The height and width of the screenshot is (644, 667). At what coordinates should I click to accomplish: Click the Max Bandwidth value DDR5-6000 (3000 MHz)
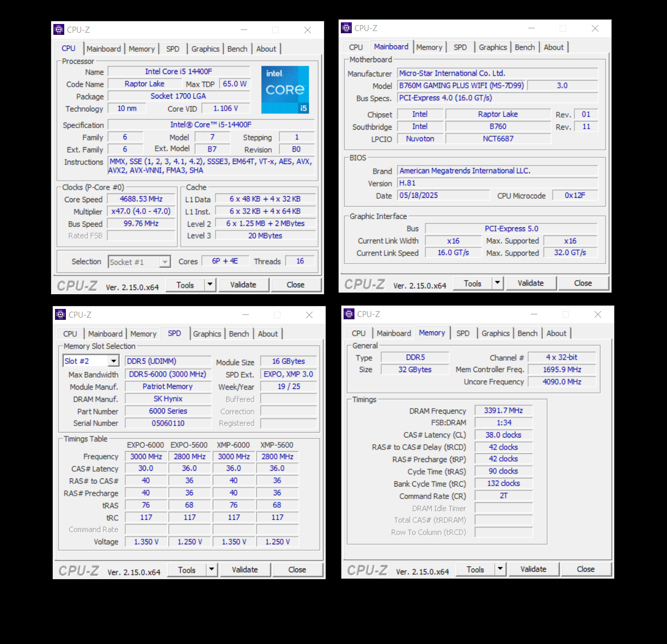[168, 374]
